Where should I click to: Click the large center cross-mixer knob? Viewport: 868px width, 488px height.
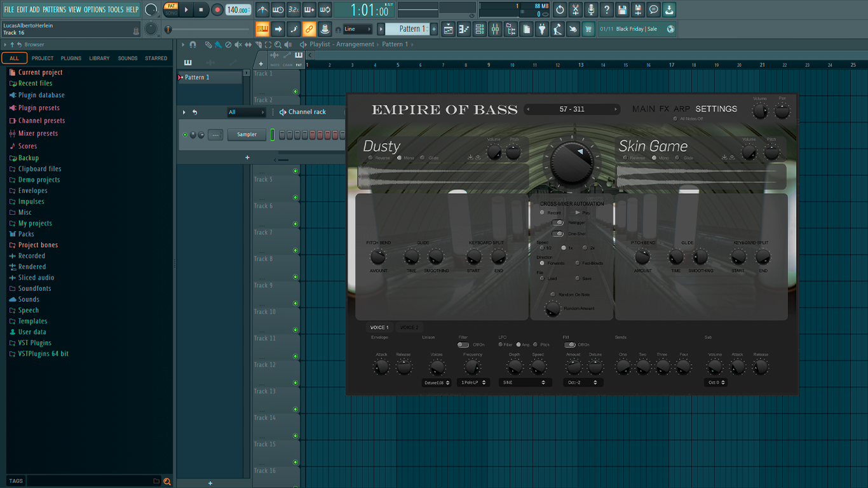tap(571, 163)
